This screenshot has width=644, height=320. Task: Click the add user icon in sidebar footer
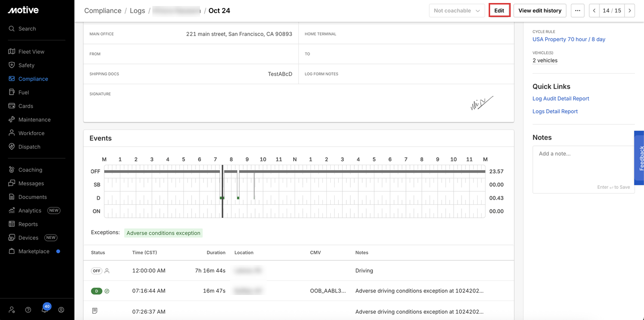pos(12,310)
